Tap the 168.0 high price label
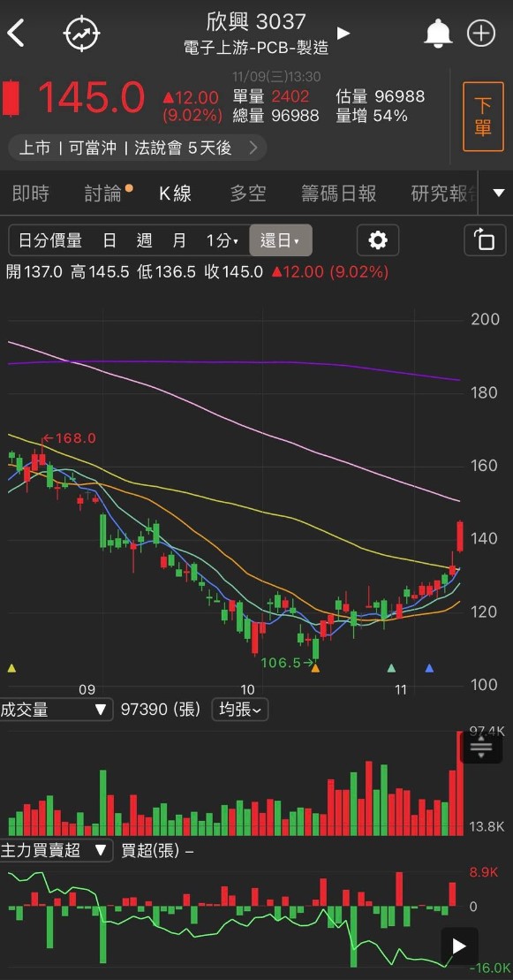 click(x=70, y=438)
